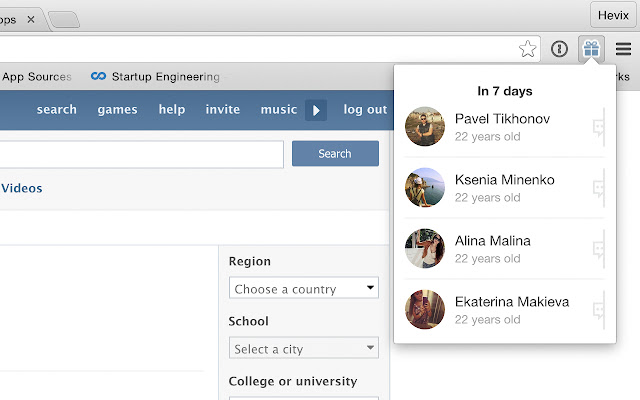
Task: Open the Select a city dropdown
Action: tap(304, 349)
